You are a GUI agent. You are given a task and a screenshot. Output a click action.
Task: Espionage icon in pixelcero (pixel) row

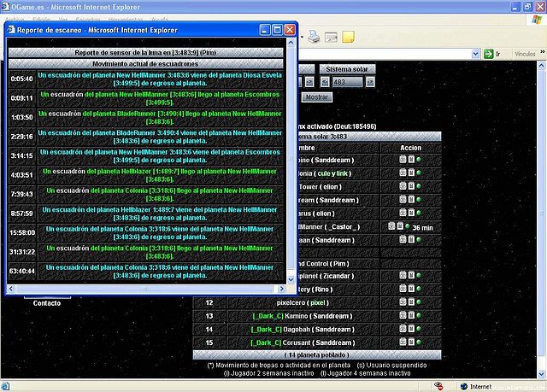click(403, 301)
